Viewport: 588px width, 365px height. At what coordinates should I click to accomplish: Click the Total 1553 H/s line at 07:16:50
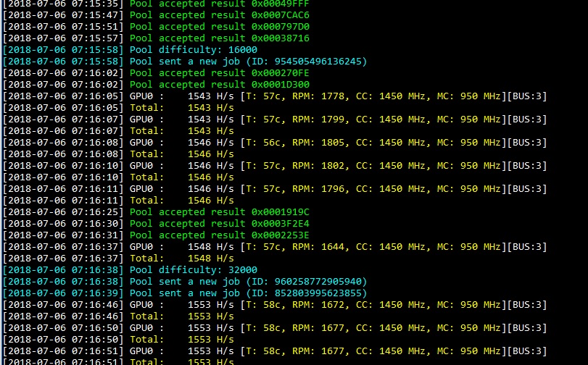[118, 340]
